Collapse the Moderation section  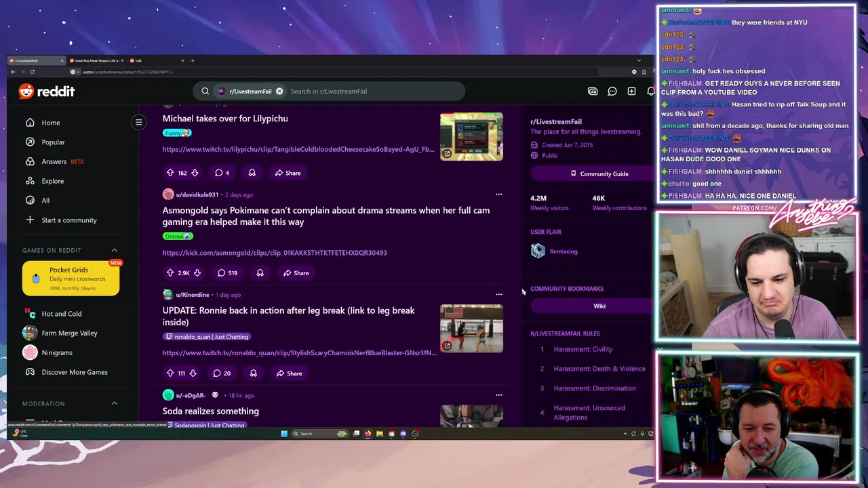point(114,403)
